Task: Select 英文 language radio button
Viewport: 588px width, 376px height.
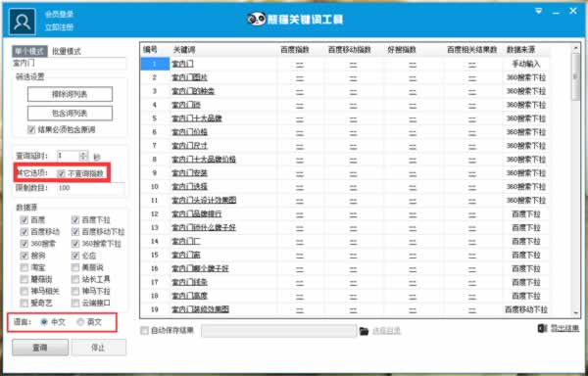Action: [x=80, y=322]
